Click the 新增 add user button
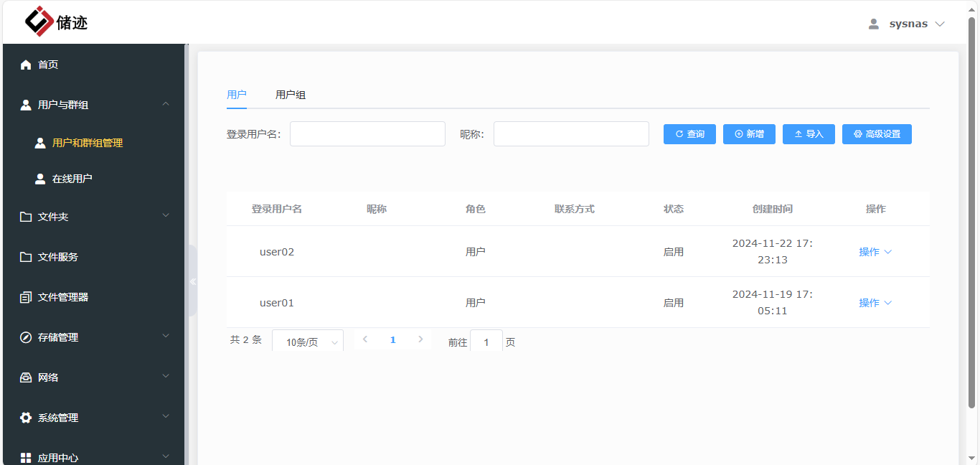The width and height of the screenshot is (980, 465). (748, 133)
